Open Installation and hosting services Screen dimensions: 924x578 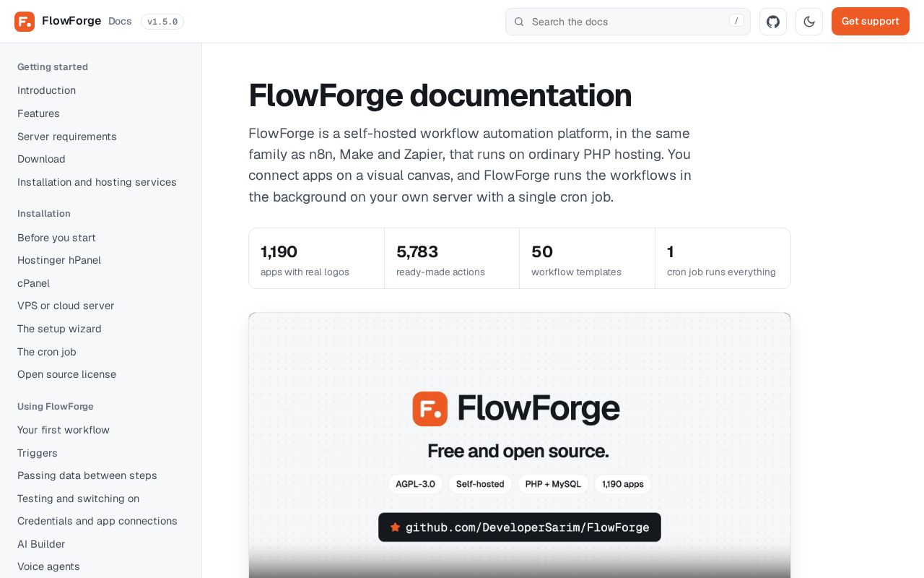(x=97, y=182)
